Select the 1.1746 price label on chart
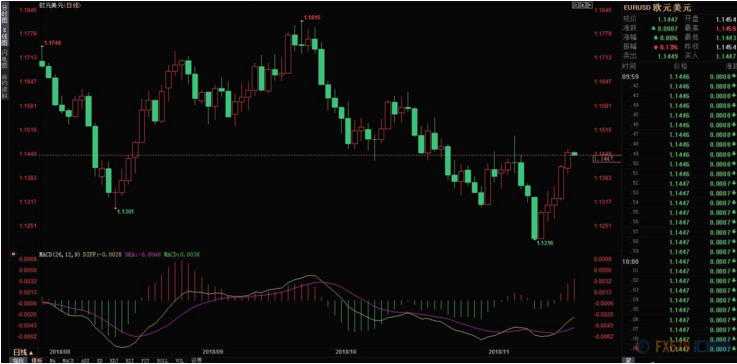737x364 pixels. point(53,43)
